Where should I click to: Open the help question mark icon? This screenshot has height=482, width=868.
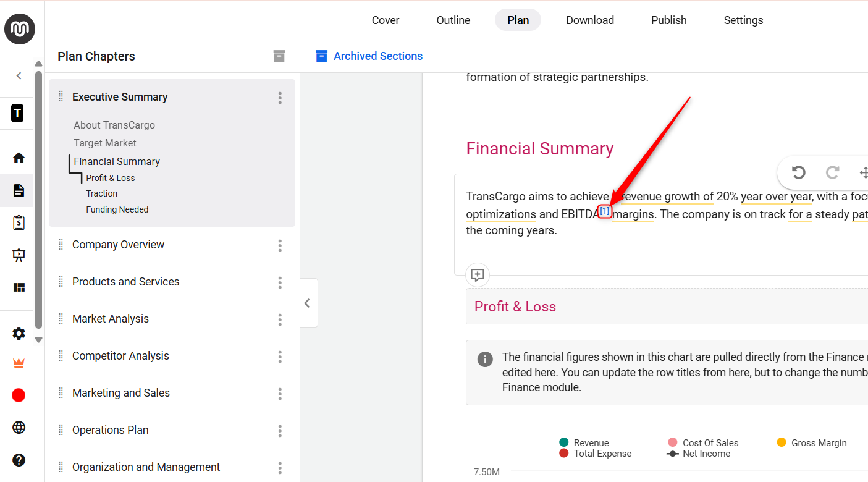(x=19, y=460)
